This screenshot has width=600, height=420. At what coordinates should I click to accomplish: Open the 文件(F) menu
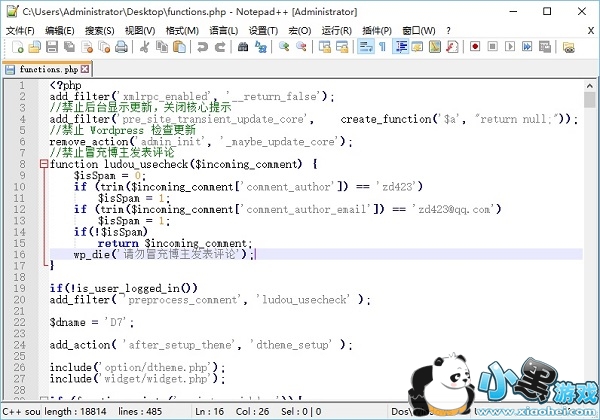(20, 30)
